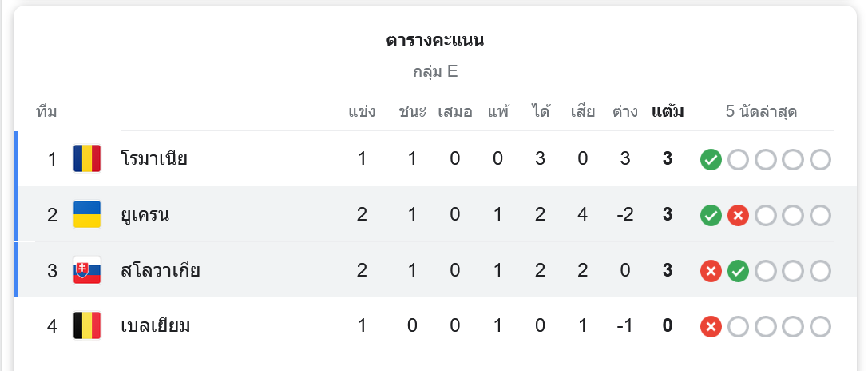Click the แต้ม points column header
The image size is (868, 371).
point(668,111)
